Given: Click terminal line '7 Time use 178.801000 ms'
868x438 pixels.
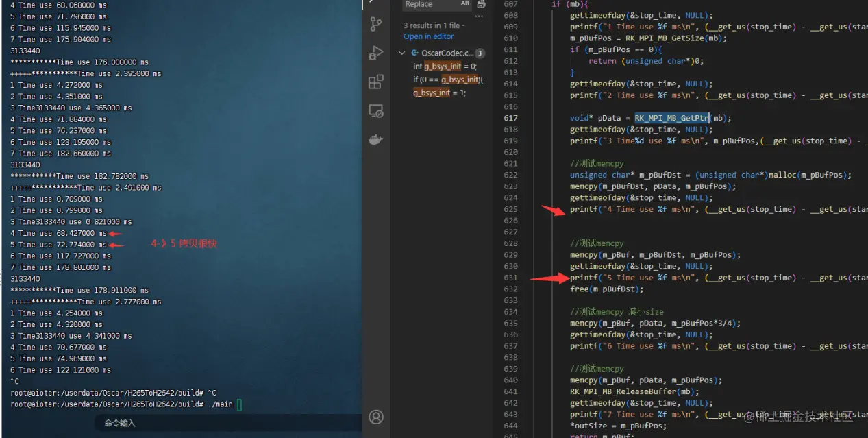Looking at the screenshot, I should (60, 267).
